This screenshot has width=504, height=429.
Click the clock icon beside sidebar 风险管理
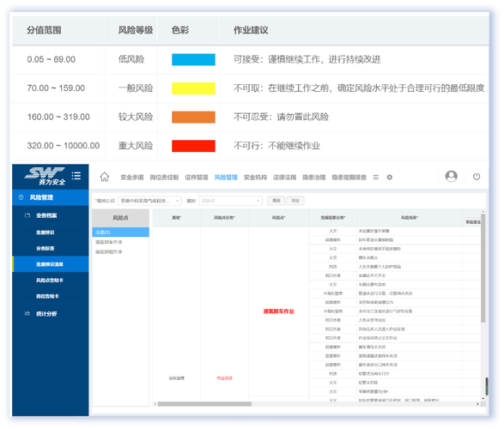pyautogui.click(x=21, y=197)
